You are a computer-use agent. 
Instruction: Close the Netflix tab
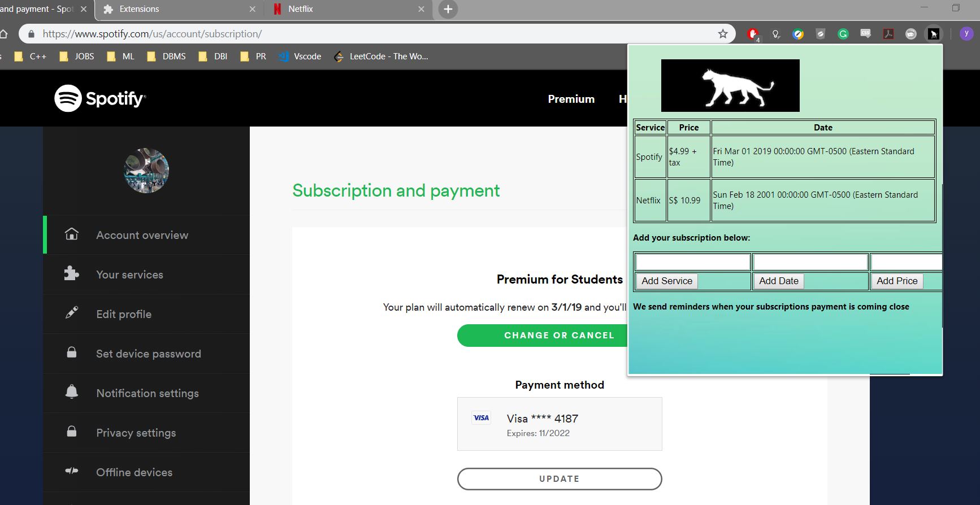click(421, 9)
